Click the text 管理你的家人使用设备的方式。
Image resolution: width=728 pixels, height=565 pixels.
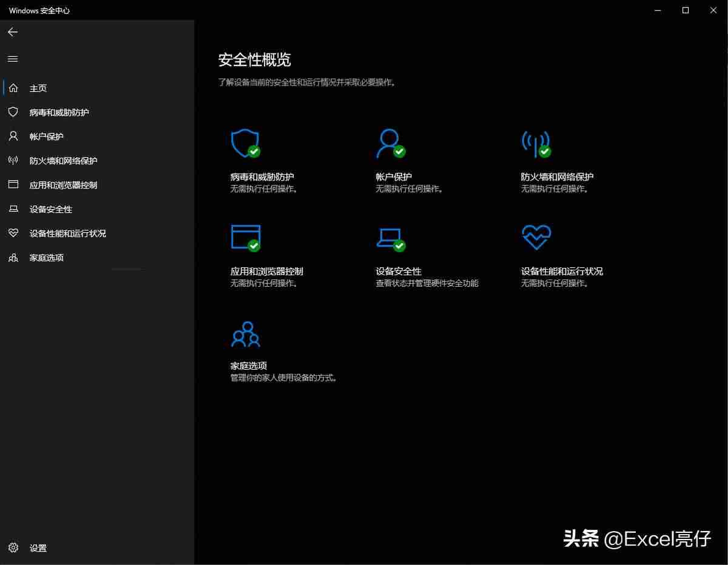(283, 378)
